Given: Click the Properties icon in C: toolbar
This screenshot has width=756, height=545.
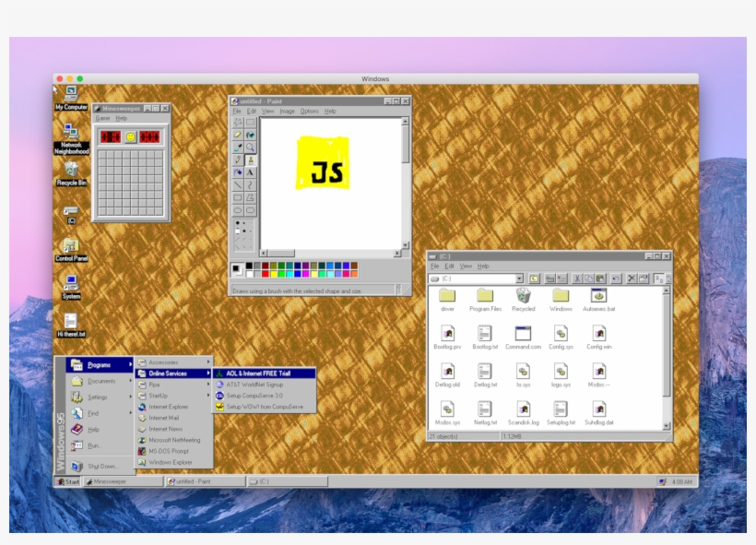Looking at the screenshot, I should [644, 278].
